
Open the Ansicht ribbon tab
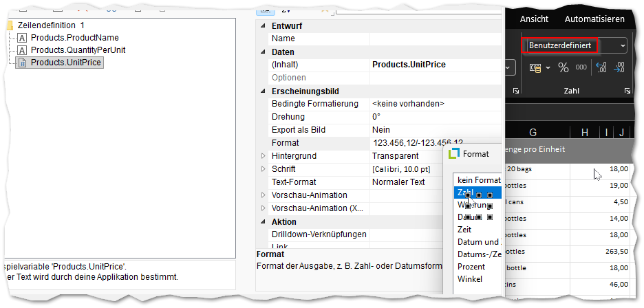[534, 19]
